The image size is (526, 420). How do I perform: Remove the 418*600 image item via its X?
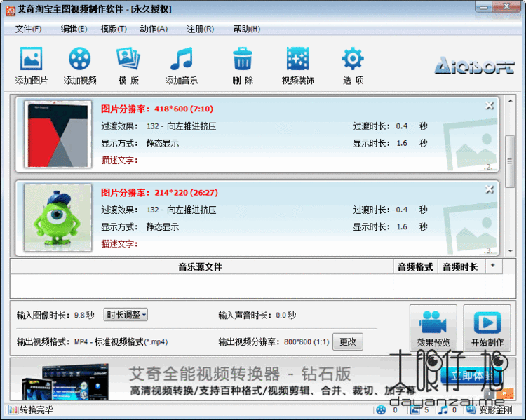pos(490,106)
